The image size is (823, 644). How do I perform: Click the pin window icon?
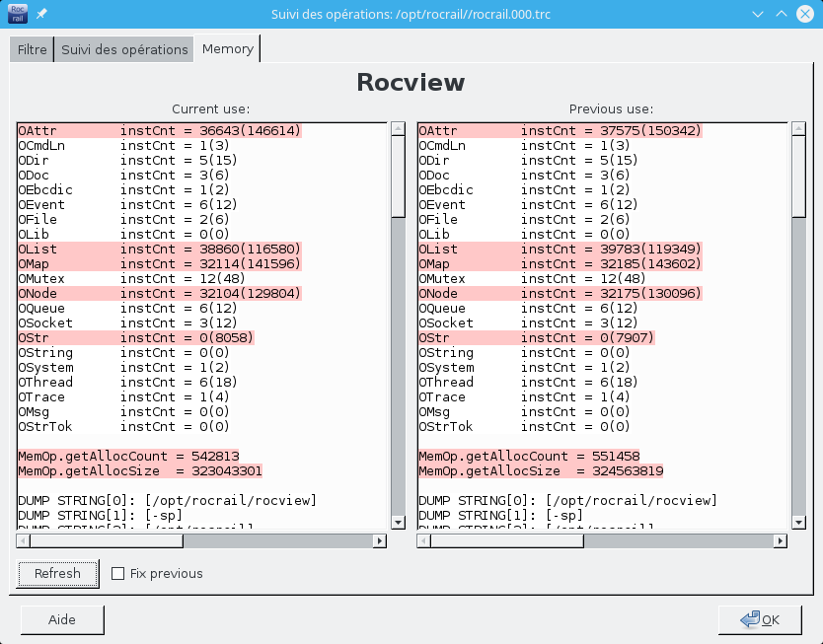coord(41,15)
